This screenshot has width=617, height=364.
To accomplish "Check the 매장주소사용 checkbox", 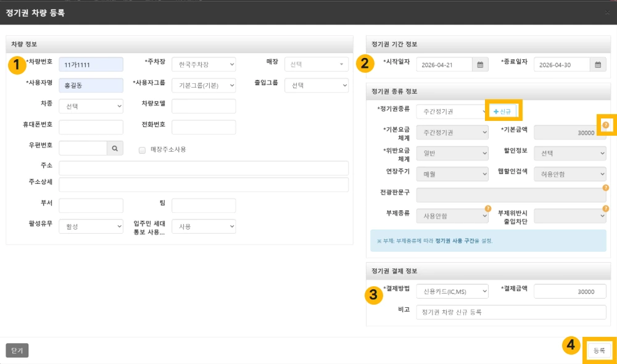I will coord(142,150).
